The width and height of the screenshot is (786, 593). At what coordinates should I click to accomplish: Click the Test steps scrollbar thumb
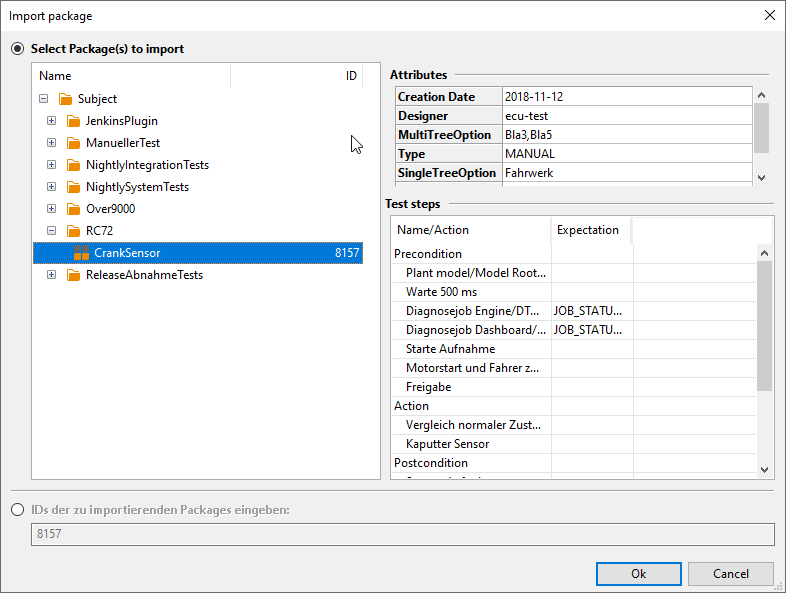(764, 325)
